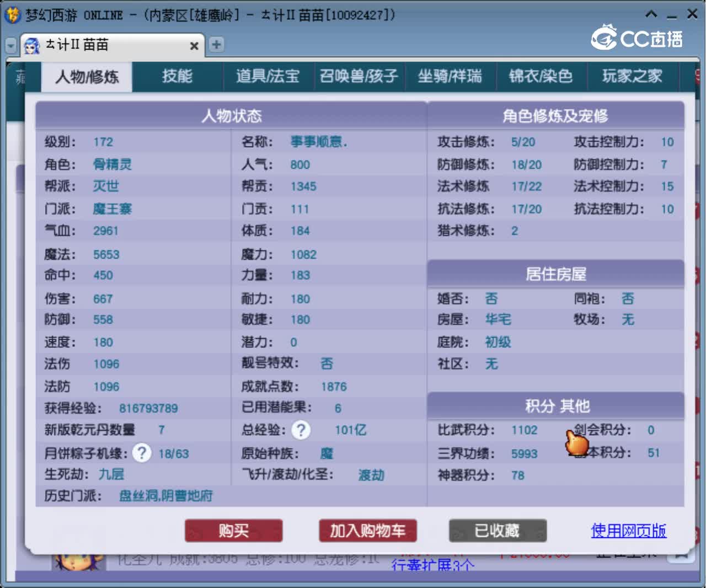Click the 人物状态 section header

click(232, 115)
